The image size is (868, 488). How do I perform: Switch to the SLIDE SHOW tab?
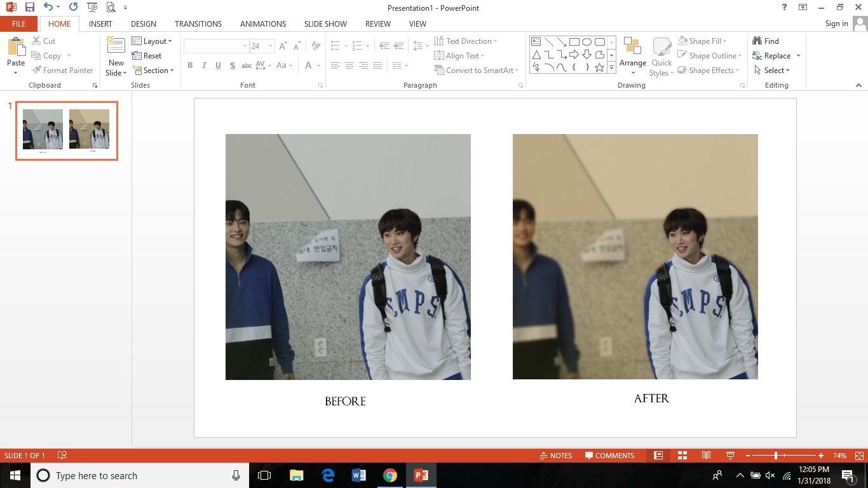(325, 24)
